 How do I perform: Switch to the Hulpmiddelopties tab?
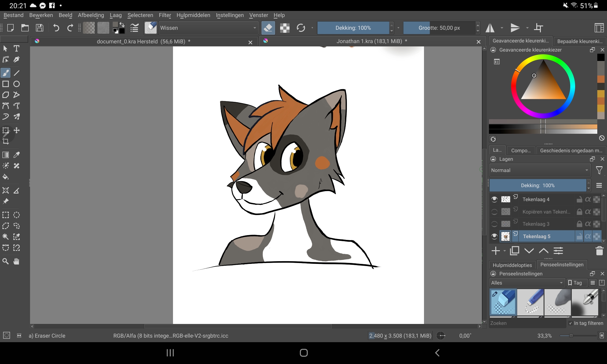tap(512, 265)
